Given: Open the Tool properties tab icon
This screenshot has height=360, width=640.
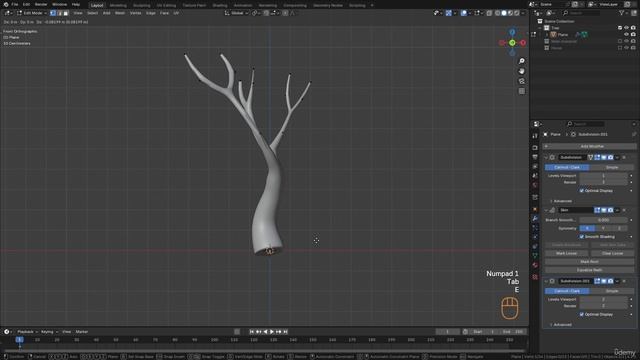Looking at the screenshot, I should pyautogui.click(x=535, y=136).
